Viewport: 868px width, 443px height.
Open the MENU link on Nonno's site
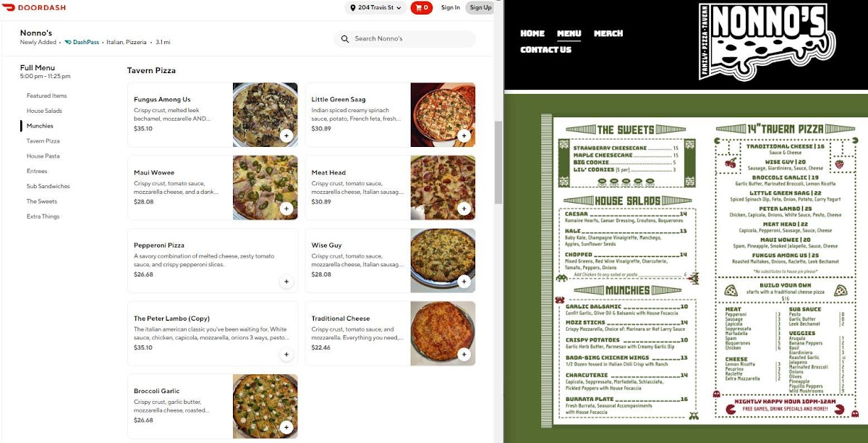click(569, 33)
